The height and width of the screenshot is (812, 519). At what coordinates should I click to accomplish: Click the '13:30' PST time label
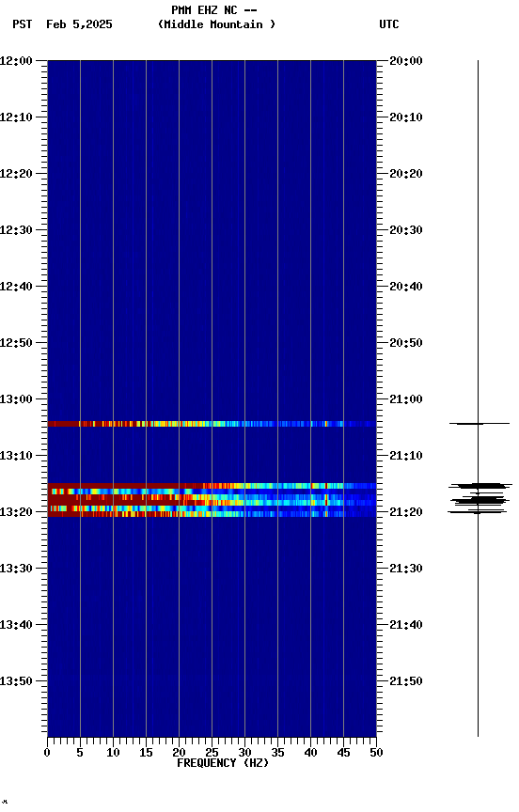16,569
